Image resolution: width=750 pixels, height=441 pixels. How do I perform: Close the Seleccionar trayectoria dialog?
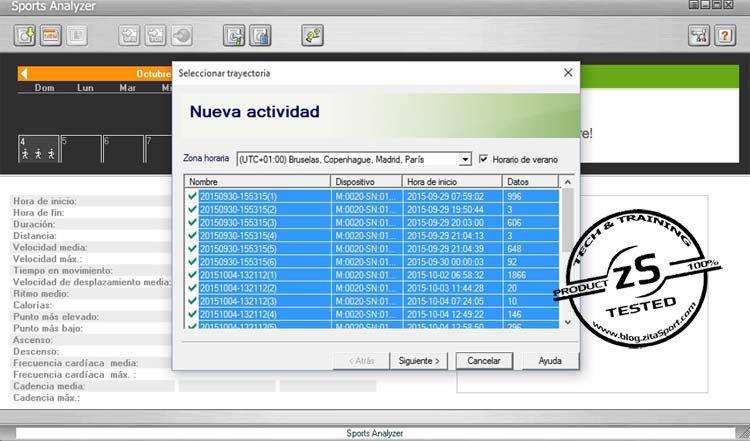pyautogui.click(x=568, y=73)
